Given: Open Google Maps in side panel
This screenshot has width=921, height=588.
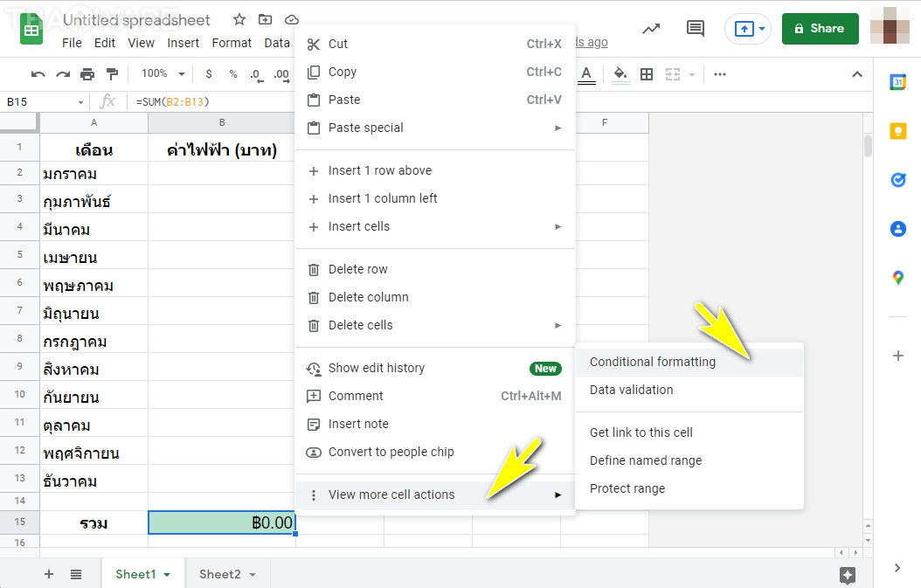Looking at the screenshot, I should click(898, 277).
